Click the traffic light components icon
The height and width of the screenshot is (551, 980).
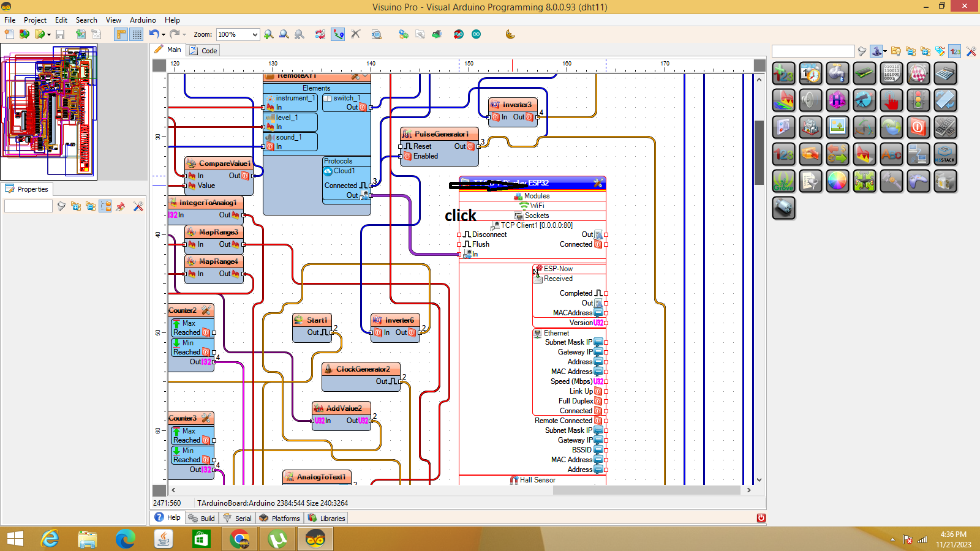click(919, 100)
